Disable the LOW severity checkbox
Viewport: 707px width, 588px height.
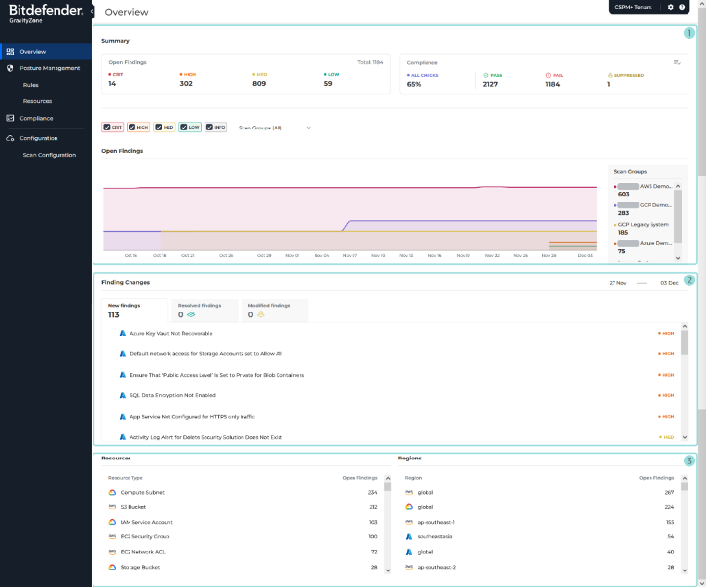(184, 127)
